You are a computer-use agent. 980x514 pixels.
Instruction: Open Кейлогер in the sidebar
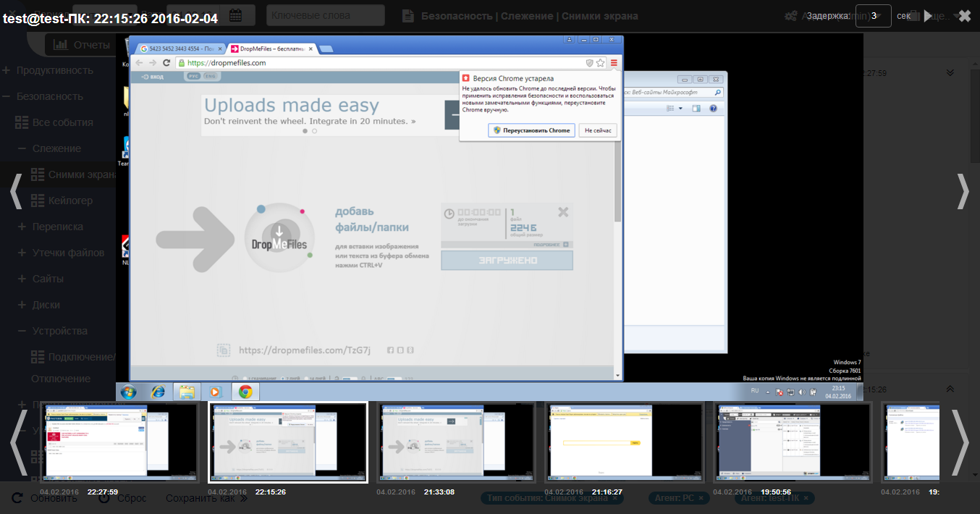click(62, 201)
